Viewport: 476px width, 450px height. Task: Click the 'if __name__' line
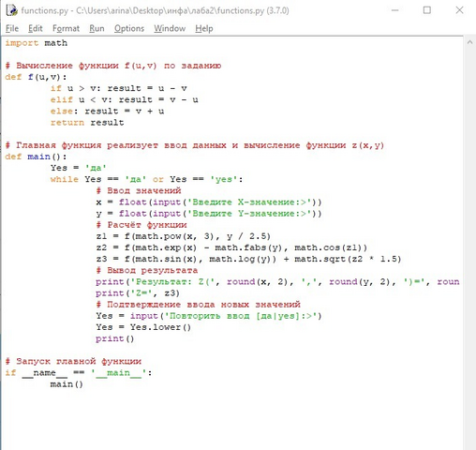(x=79, y=372)
